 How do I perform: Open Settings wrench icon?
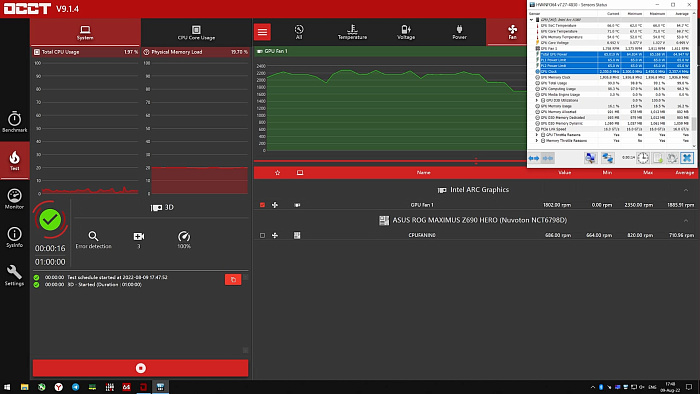(14, 275)
